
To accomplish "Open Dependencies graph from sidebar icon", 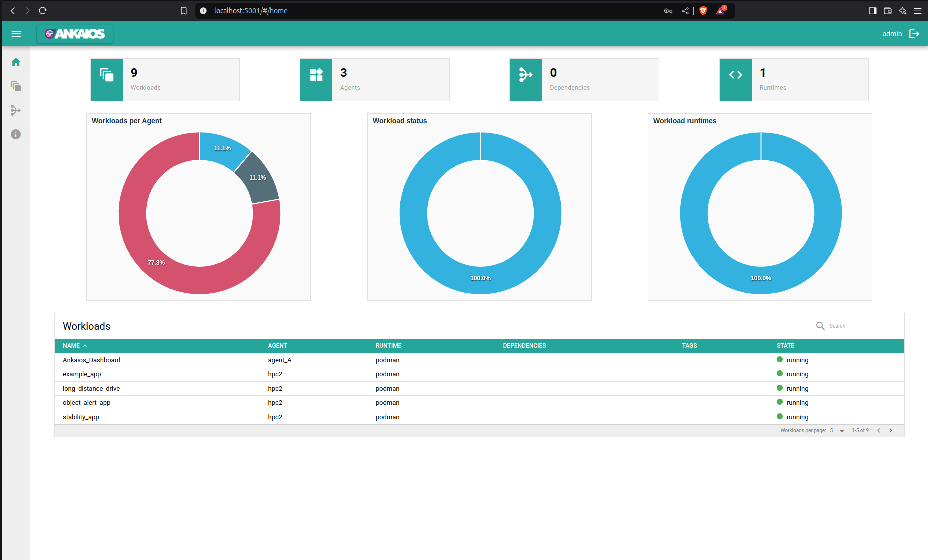I will (x=16, y=110).
